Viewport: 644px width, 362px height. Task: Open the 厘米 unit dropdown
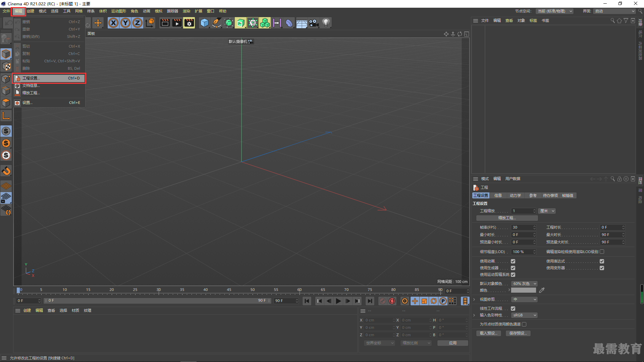[x=547, y=211]
